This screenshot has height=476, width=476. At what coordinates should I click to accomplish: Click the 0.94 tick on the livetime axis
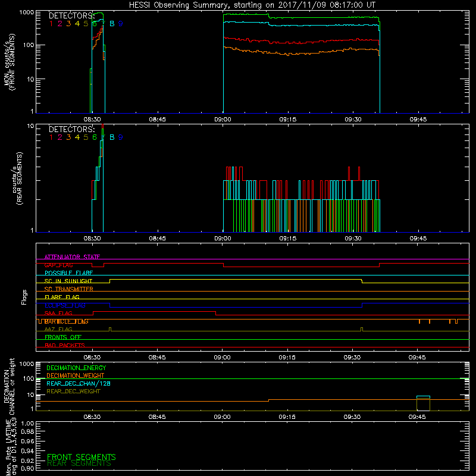tap(27, 450)
